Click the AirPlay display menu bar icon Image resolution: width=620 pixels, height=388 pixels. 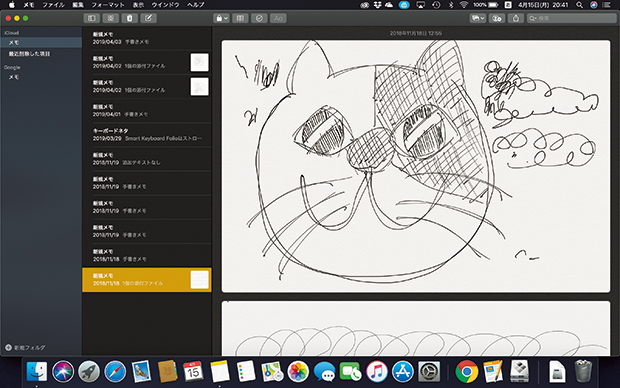[420, 5]
